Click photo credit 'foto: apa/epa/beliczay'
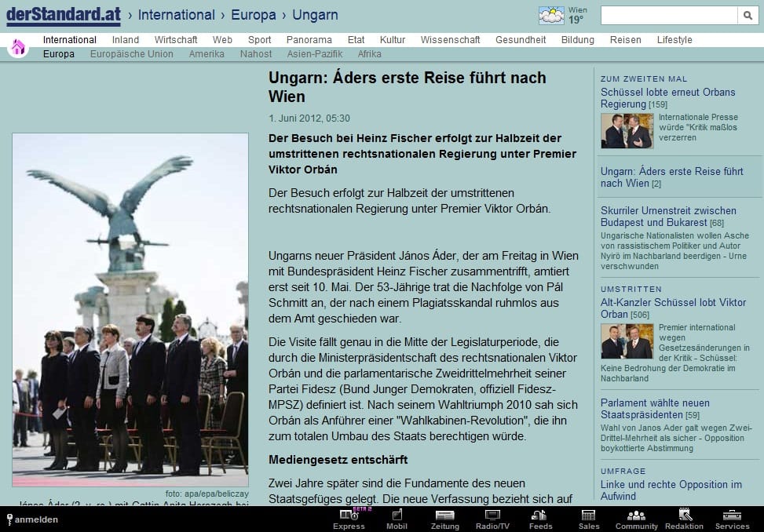764x532 pixels. [x=207, y=494]
